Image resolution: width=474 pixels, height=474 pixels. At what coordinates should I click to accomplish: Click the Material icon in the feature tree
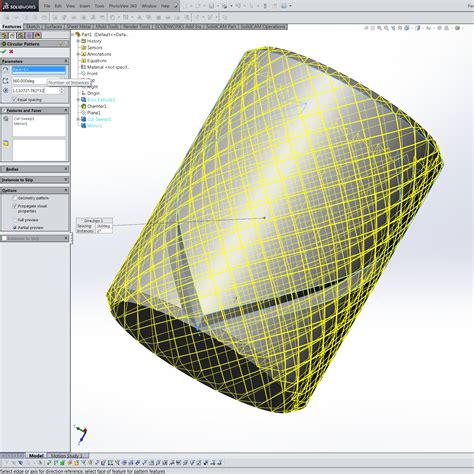point(84,67)
